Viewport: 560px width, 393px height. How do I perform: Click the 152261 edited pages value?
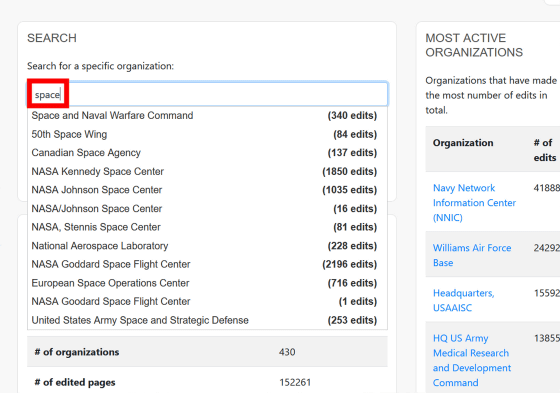point(295,382)
